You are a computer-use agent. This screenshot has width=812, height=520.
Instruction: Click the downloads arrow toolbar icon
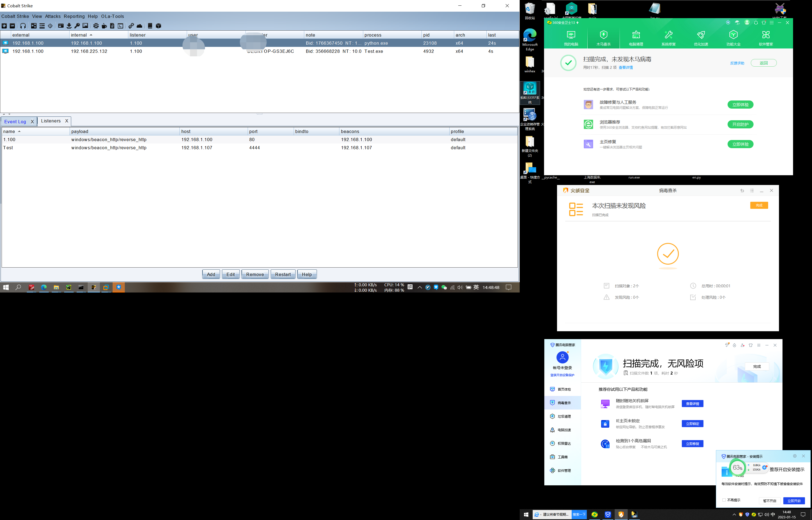tap(69, 26)
